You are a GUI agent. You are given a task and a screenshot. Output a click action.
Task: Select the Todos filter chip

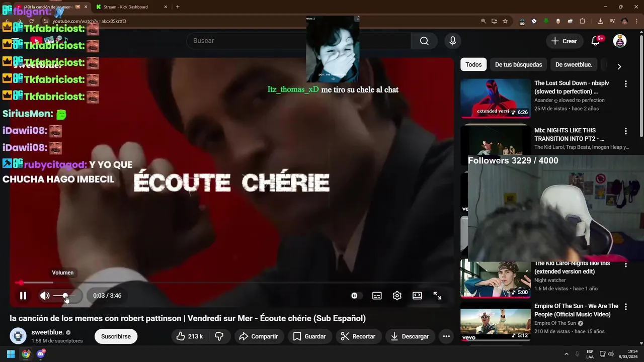(473, 64)
